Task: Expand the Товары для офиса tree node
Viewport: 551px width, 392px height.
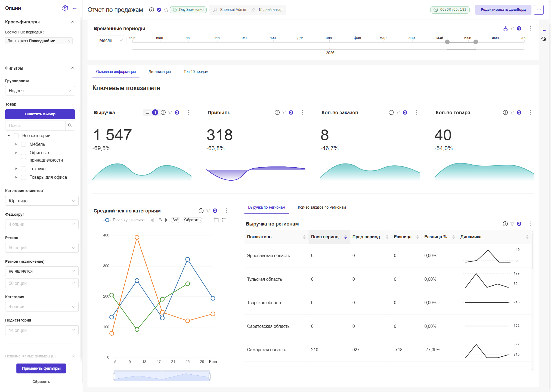Action: [16, 177]
